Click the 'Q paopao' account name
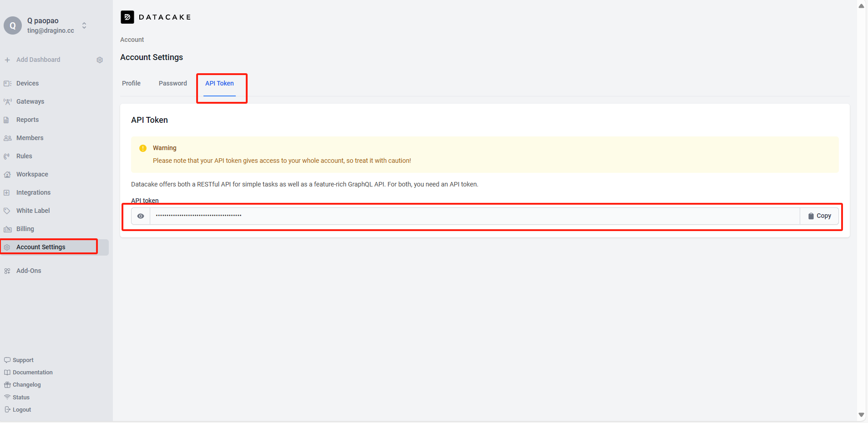 click(43, 20)
